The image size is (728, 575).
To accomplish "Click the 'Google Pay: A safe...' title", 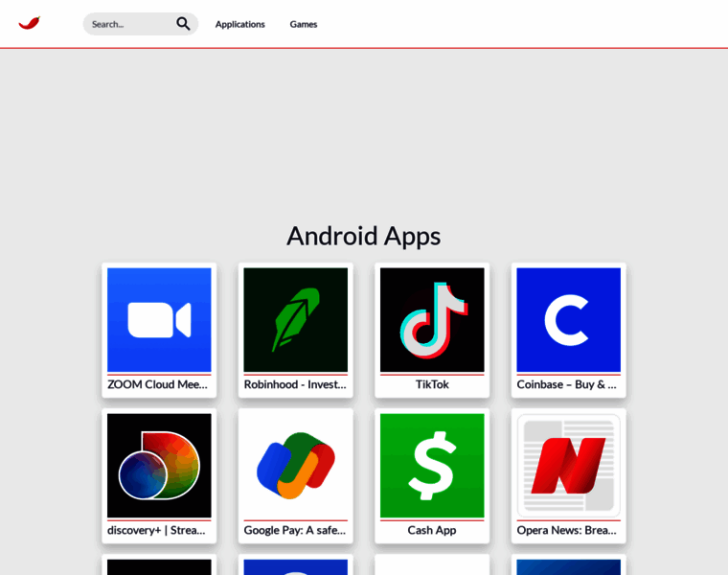I will coord(295,530).
